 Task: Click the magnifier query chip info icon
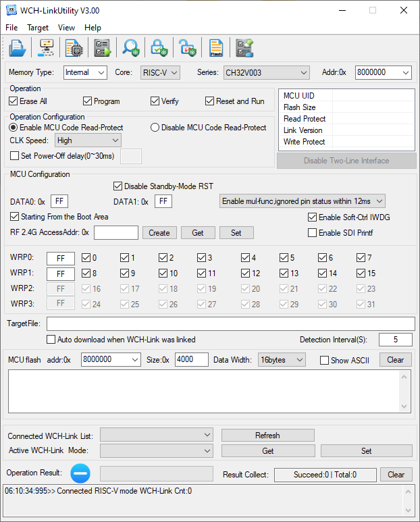[131, 48]
